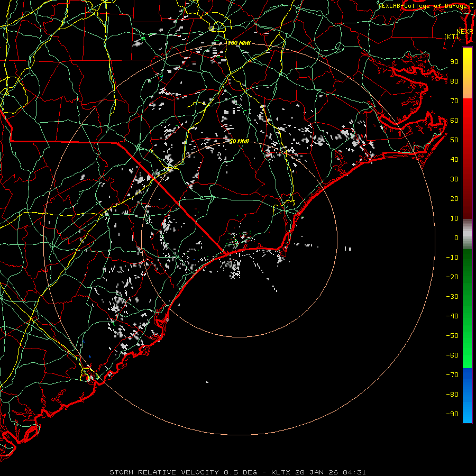
Task: Click the positive 90 knot scale label
Action: [x=454, y=62]
